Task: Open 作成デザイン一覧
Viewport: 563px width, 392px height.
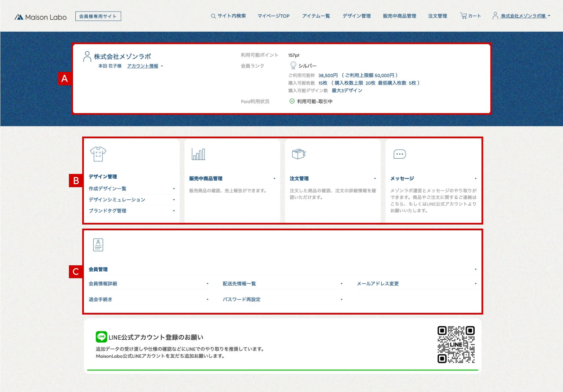Action: click(107, 189)
